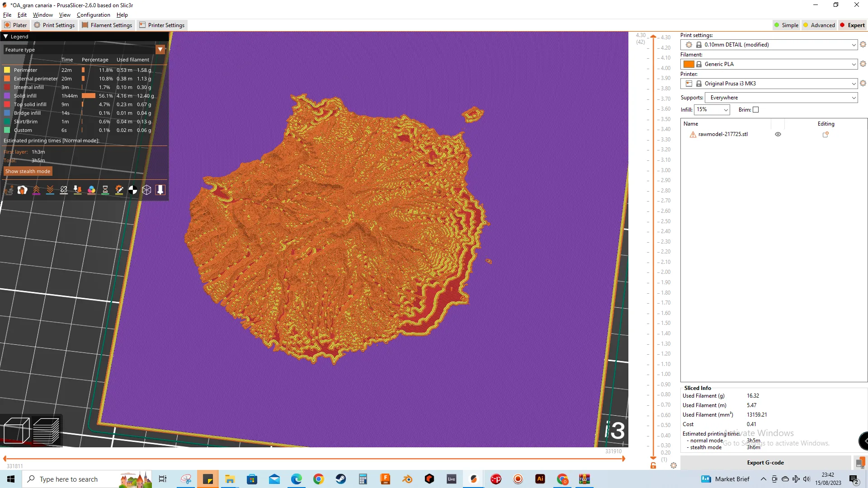Click the Export G-code button

pyautogui.click(x=765, y=463)
